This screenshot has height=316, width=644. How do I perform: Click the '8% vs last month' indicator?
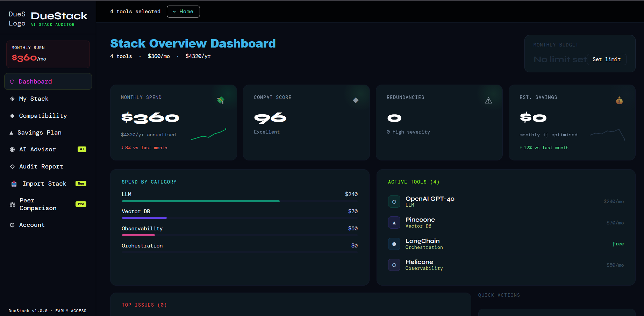pyautogui.click(x=144, y=148)
